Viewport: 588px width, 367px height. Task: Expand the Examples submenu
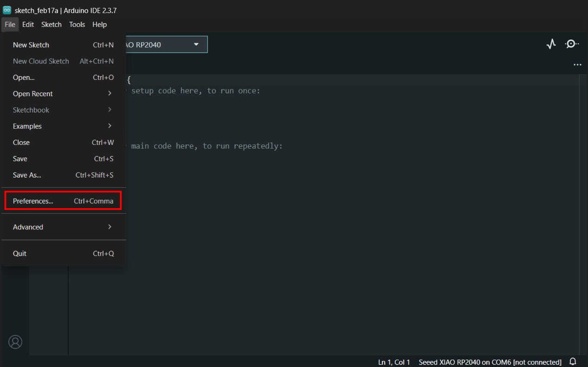[x=63, y=126]
